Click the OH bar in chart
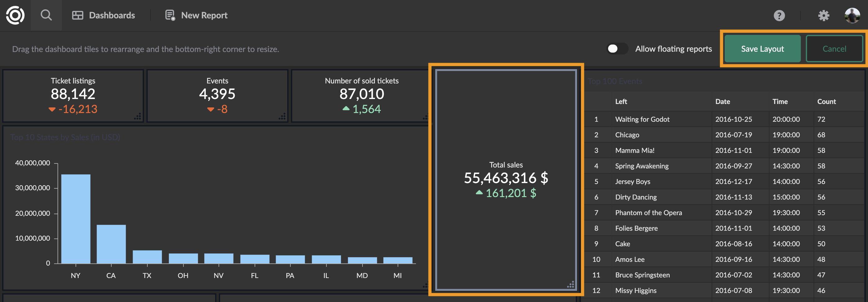The height and width of the screenshot is (302, 868). click(183, 258)
